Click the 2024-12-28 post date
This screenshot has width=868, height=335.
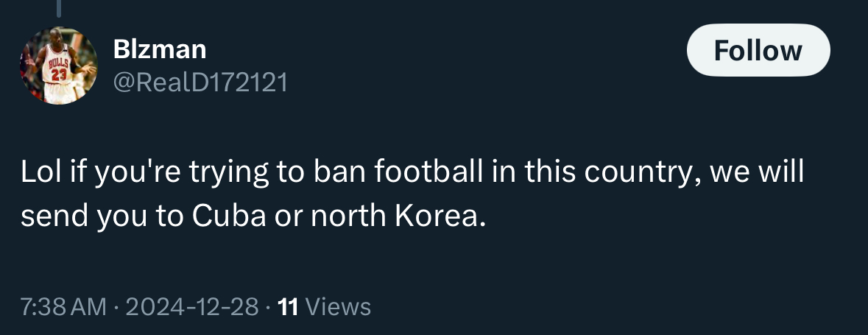pyautogui.click(x=192, y=306)
